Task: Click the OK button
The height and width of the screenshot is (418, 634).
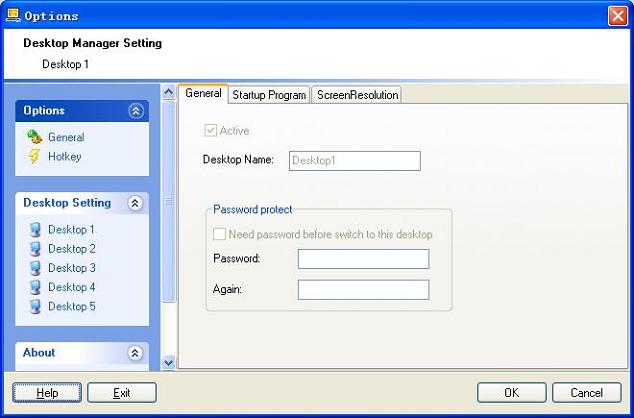Action: 511,393
